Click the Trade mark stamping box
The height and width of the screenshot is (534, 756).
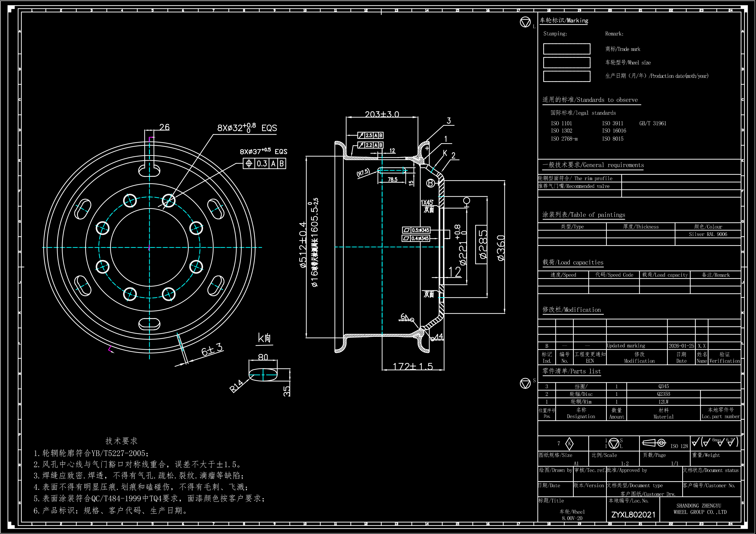[x=566, y=49]
